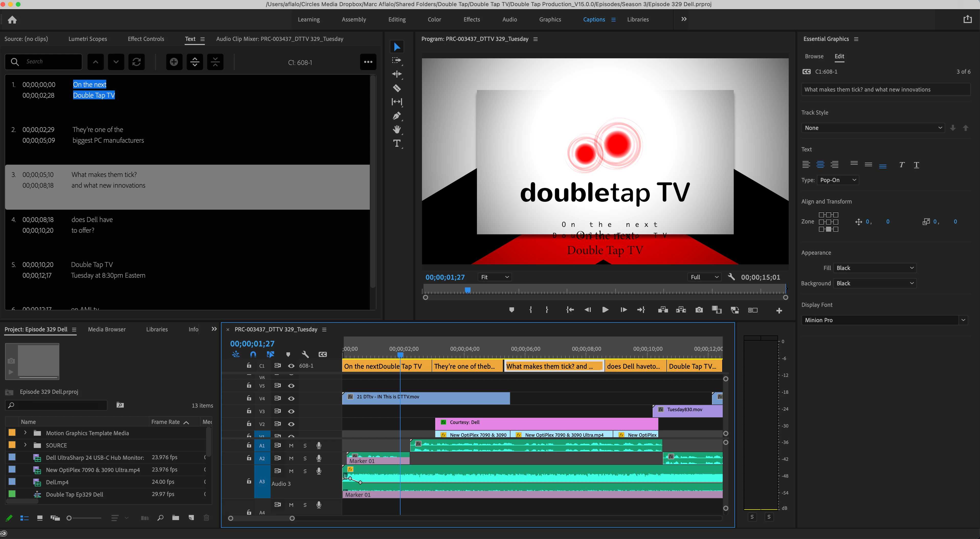Play the program monitor
This screenshot has width=980, height=539.
(605, 310)
